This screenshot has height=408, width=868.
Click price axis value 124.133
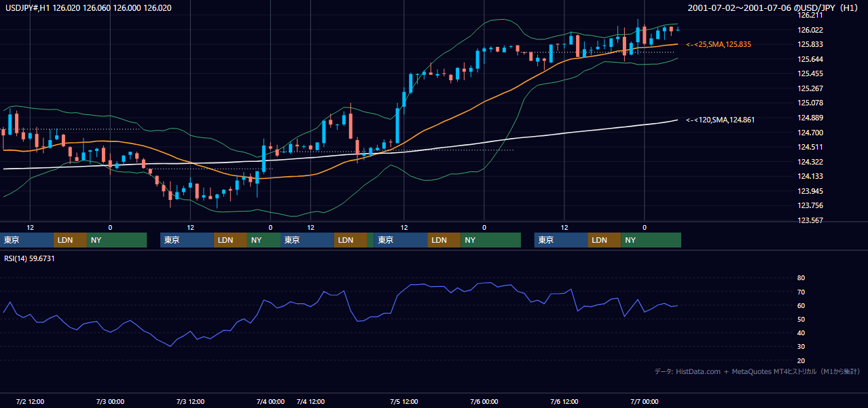click(810, 176)
